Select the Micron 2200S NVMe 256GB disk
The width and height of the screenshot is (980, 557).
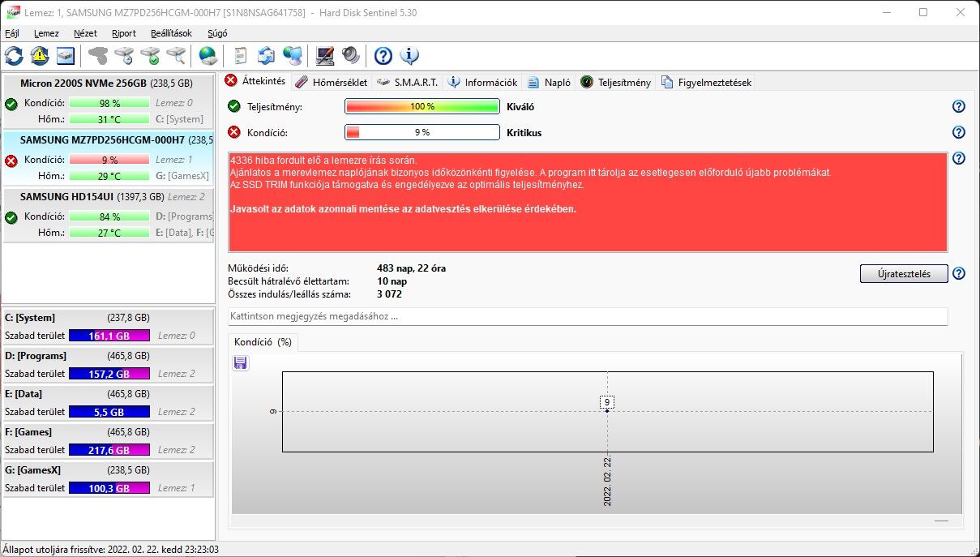tap(108, 101)
